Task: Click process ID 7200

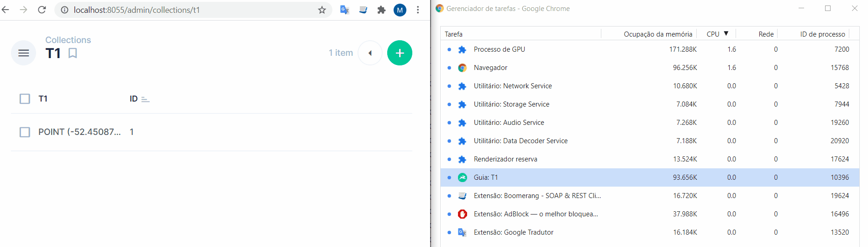Action: click(842, 49)
